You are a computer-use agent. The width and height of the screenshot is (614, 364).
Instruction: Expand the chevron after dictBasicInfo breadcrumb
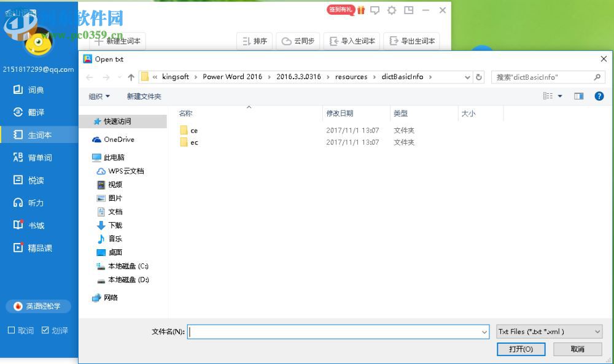point(430,77)
